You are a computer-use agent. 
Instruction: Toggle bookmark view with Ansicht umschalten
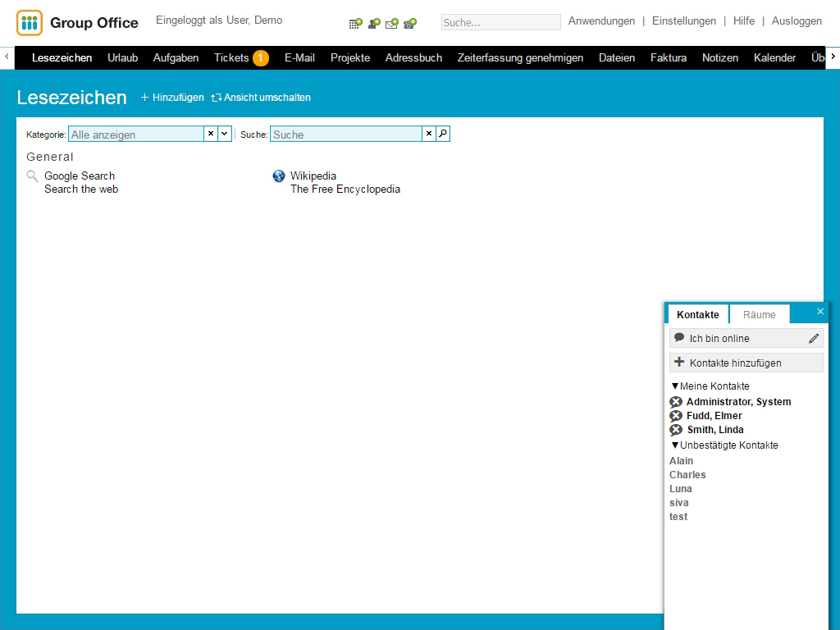point(261,98)
